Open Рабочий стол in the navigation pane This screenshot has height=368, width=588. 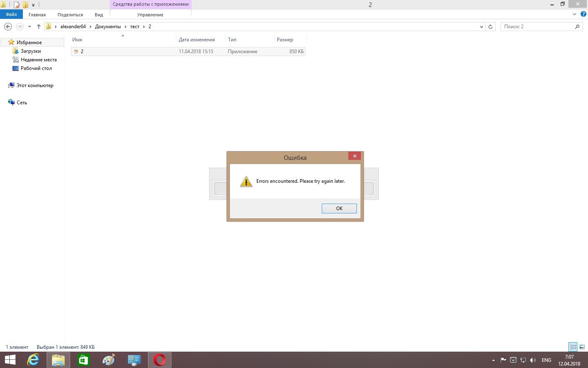36,68
